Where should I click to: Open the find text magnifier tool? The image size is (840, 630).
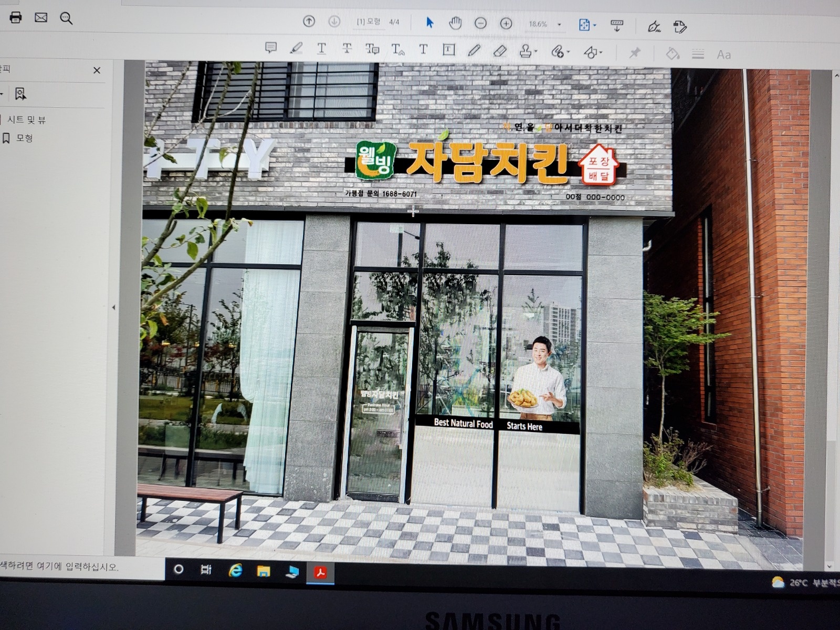[x=66, y=19]
